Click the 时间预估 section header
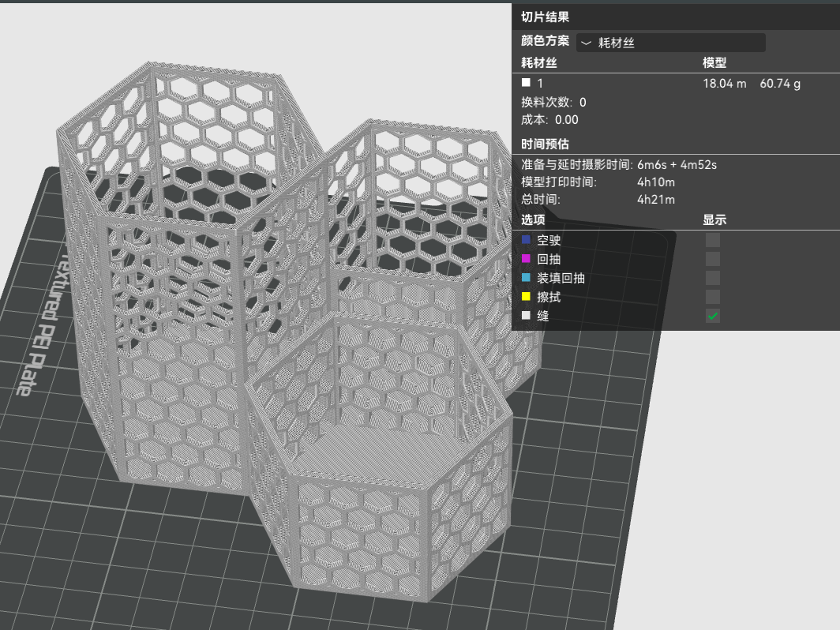 [x=545, y=144]
